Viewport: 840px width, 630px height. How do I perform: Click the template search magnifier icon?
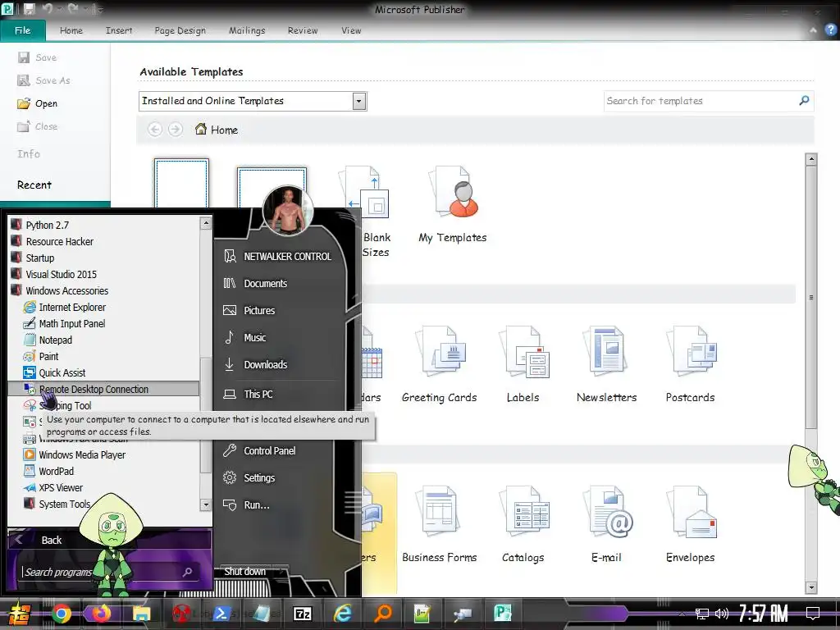[x=804, y=100]
